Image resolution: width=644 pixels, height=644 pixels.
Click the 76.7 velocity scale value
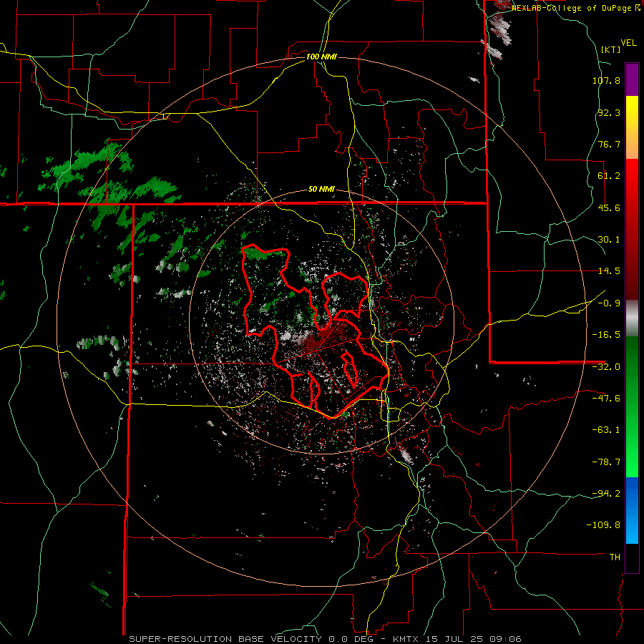click(609, 144)
